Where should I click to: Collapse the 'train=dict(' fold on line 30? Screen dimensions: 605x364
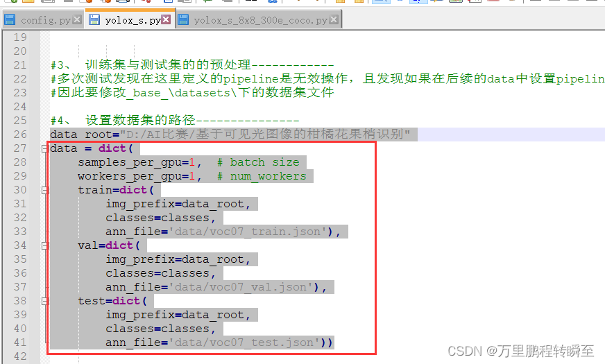tap(45, 190)
